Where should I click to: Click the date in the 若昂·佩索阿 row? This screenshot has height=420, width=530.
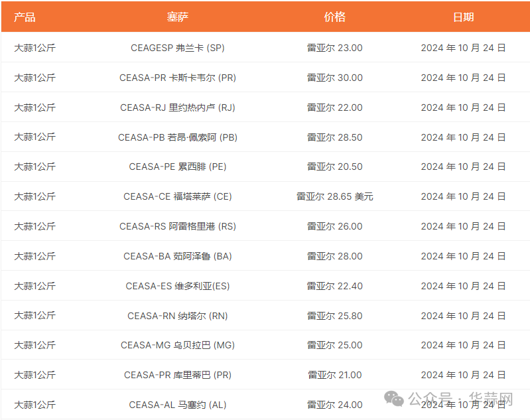coord(463,137)
